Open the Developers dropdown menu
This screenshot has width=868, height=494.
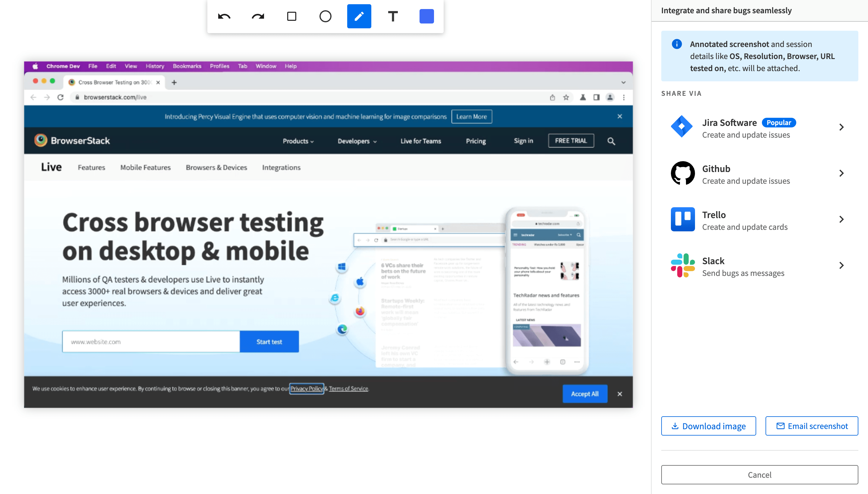(x=357, y=141)
